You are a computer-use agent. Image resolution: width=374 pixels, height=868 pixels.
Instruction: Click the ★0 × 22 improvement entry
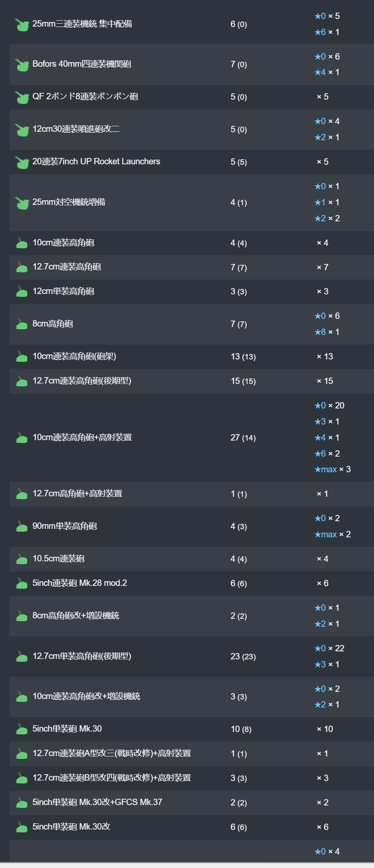pyautogui.click(x=329, y=648)
